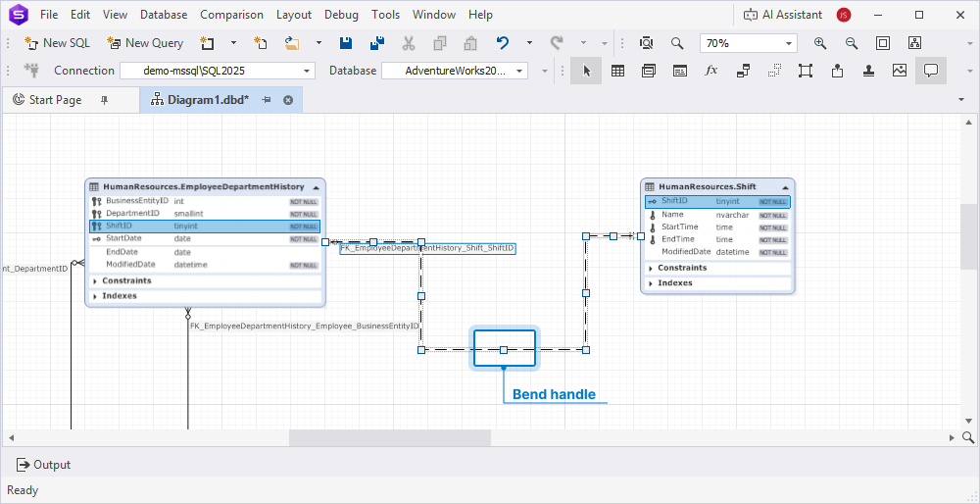Screen dimensions: 980x504
Task: Select the pointer arrow tool
Action: pos(586,71)
